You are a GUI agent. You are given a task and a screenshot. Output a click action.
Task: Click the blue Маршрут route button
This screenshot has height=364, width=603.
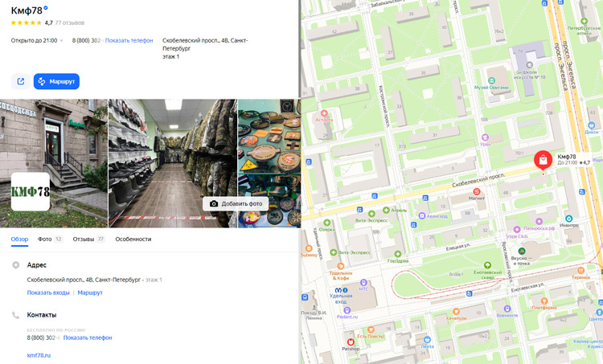coord(56,81)
